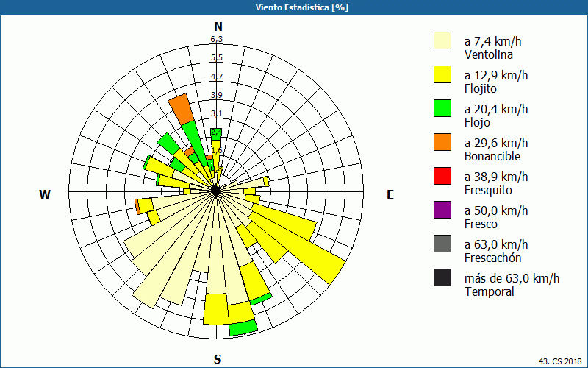Click the 'Frescachón' legend label

click(492, 258)
